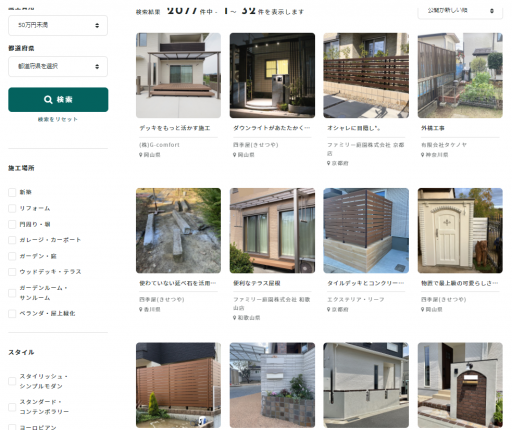
Task: Click the 香川県 location pin icon
Action: [141, 309]
